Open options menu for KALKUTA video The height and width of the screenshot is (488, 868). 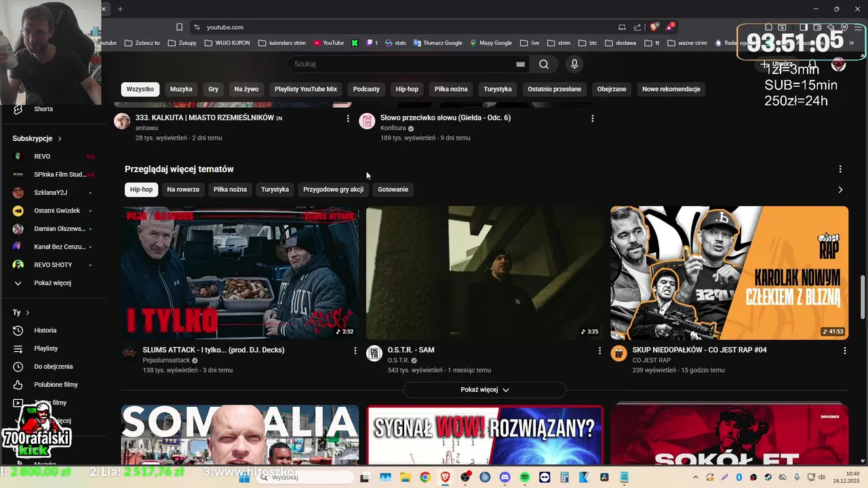coord(348,118)
